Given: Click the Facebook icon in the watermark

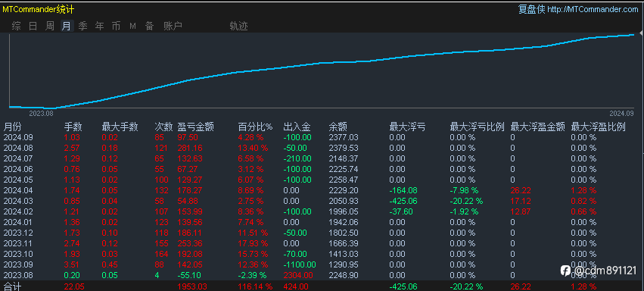Looking at the screenshot, I should tap(565, 270).
